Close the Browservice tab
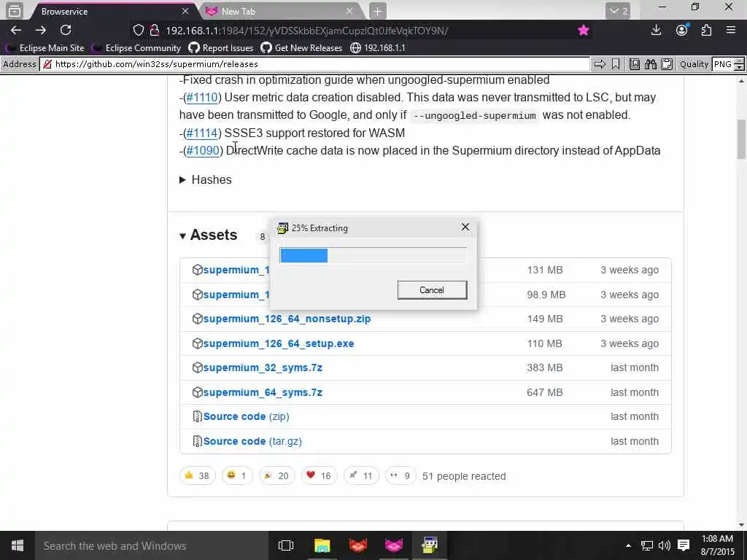This screenshot has height=560, width=747. (185, 11)
